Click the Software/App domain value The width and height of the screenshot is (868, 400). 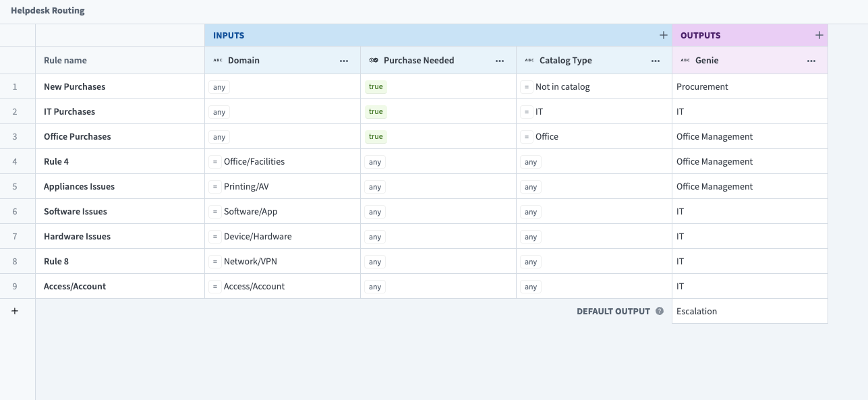tap(250, 212)
